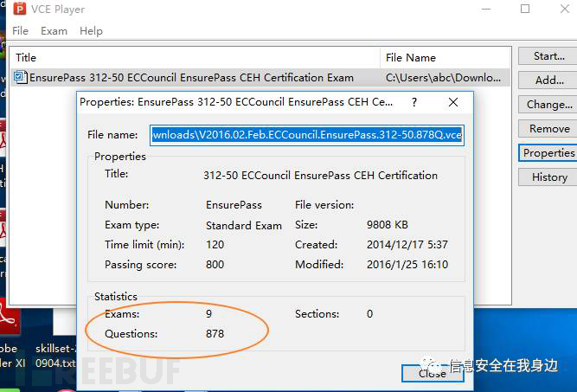577x392 pixels.
Task: Click the 2014/12/17 5:37 created date
Action: coord(407,245)
